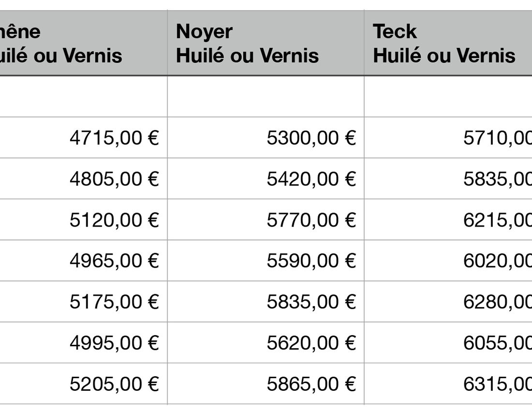Screen dimensions: 532x413
Task: Click the Teck cell starting with 6020
Action: (x=497, y=261)
